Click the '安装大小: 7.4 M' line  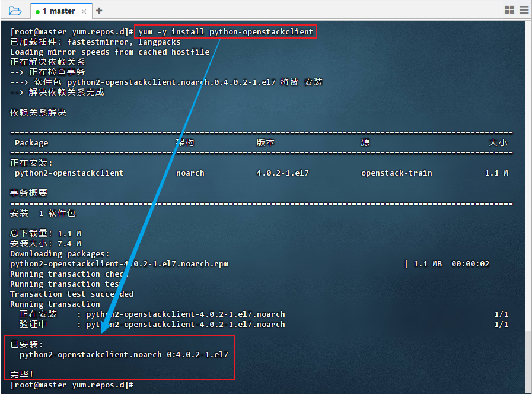[46, 244]
